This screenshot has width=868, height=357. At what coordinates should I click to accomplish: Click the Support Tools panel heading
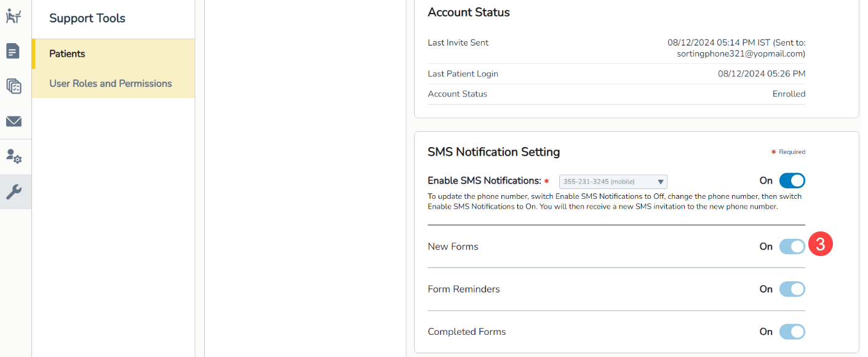click(87, 18)
